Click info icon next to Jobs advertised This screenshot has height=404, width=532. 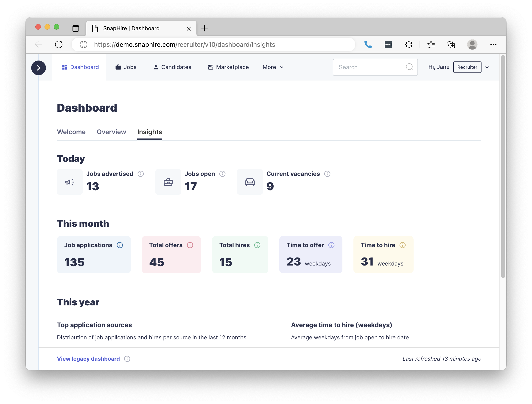coord(141,174)
